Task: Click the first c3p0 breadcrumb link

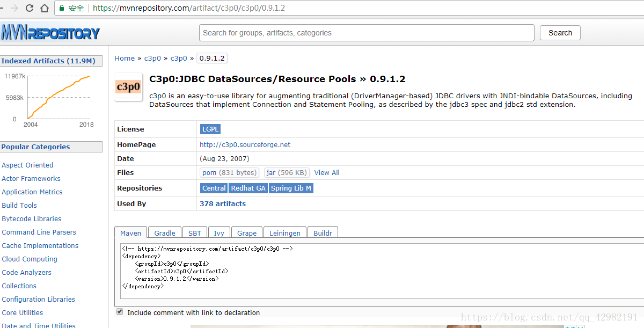Action: point(152,58)
